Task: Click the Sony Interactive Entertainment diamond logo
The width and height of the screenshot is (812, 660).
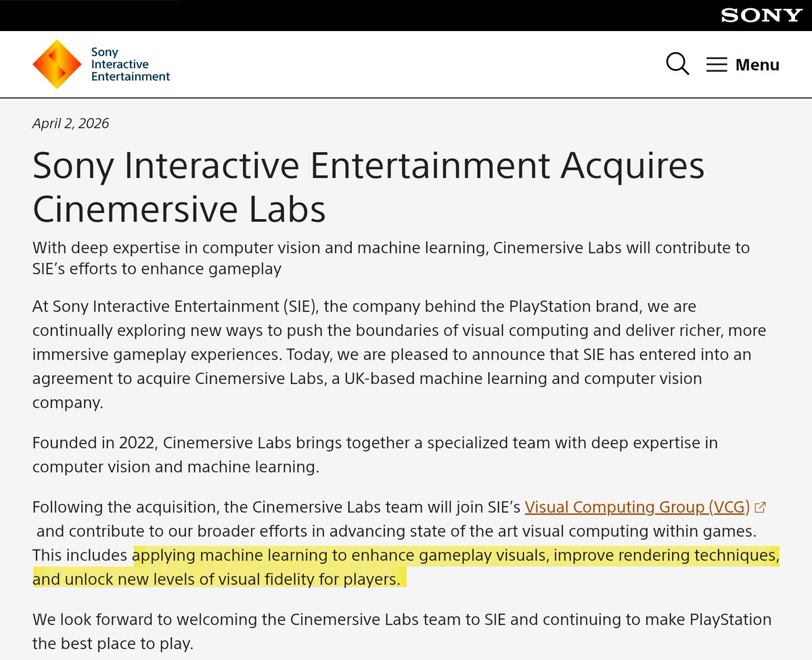Action: click(57, 64)
